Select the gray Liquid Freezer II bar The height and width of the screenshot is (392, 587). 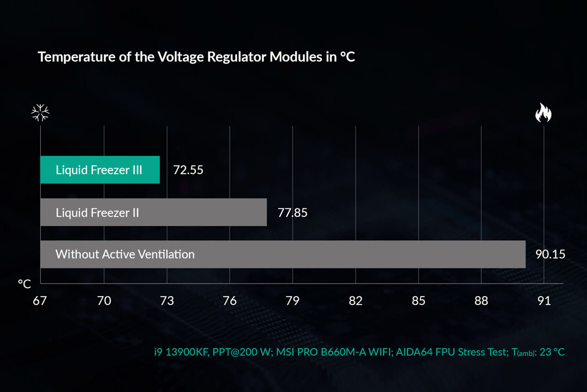point(153,212)
